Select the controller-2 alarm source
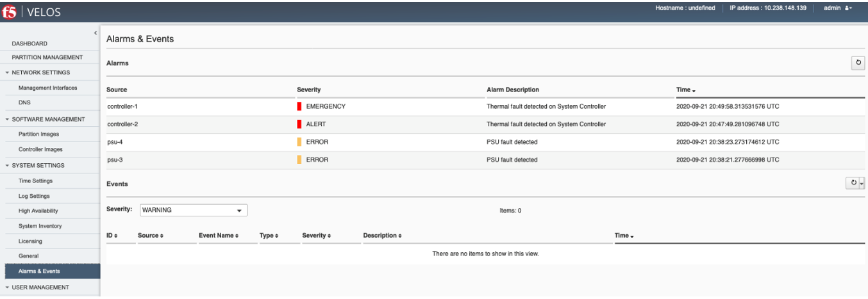 (122, 124)
